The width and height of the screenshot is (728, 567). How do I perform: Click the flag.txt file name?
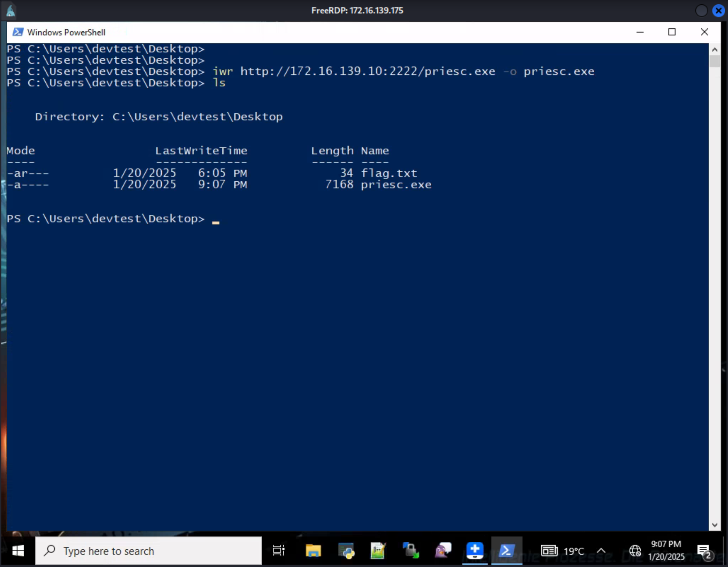tap(389, 173)
